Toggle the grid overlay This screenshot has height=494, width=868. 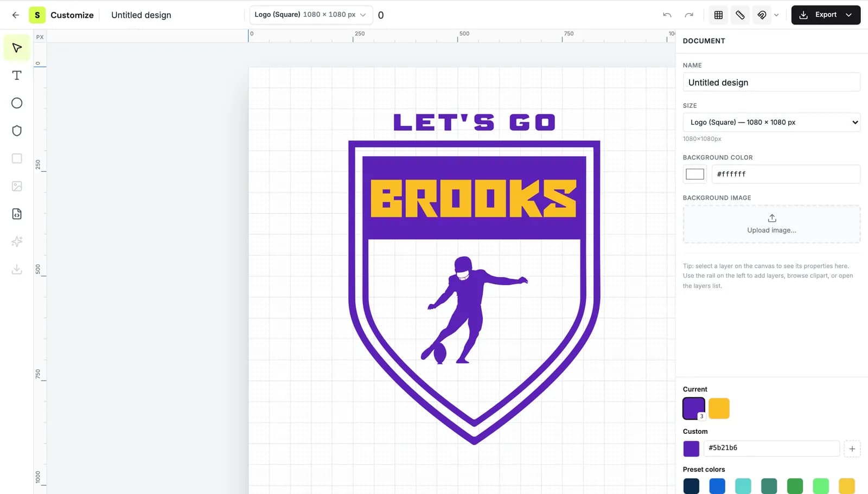pos(718,15)
